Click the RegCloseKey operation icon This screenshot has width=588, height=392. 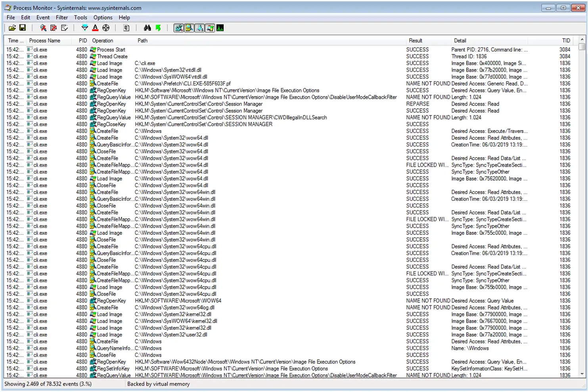coord(93,124)
